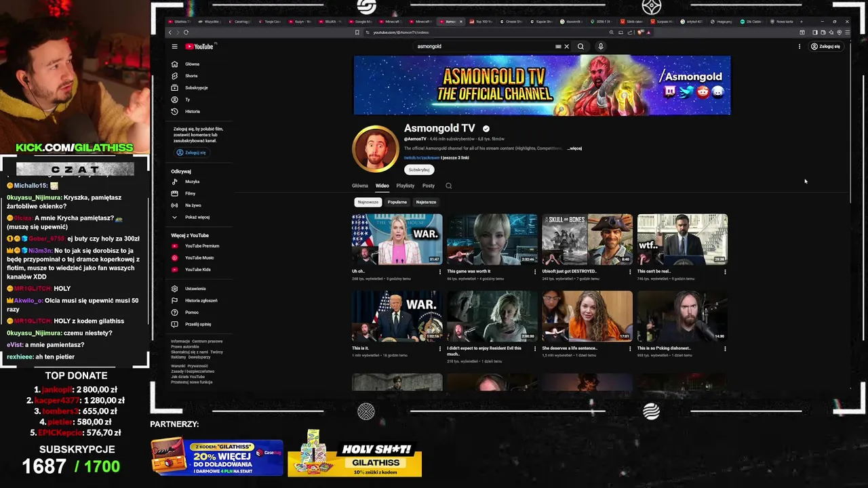
Task: Open Shorts in the sidebar
Action: tap(191, 76)
